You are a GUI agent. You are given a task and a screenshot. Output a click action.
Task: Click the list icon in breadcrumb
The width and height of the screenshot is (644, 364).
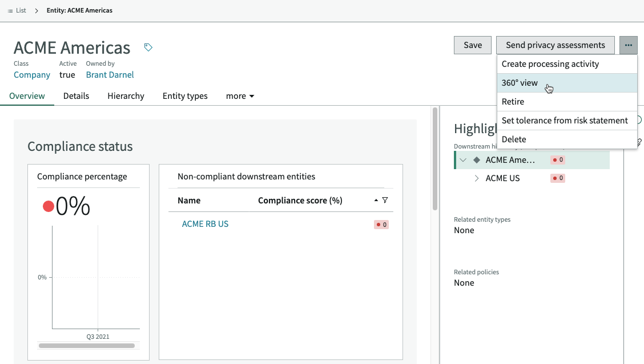(10, 11)
